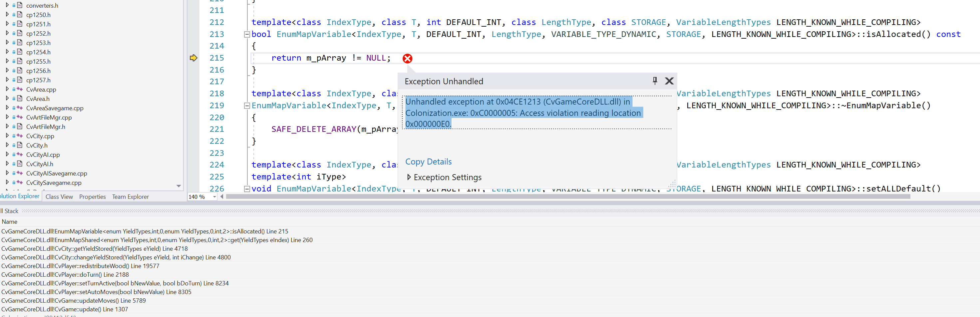Screen dimensions: 980x317
Task: Click the highlighted unhandled exception message text
Action: point(523,113)
